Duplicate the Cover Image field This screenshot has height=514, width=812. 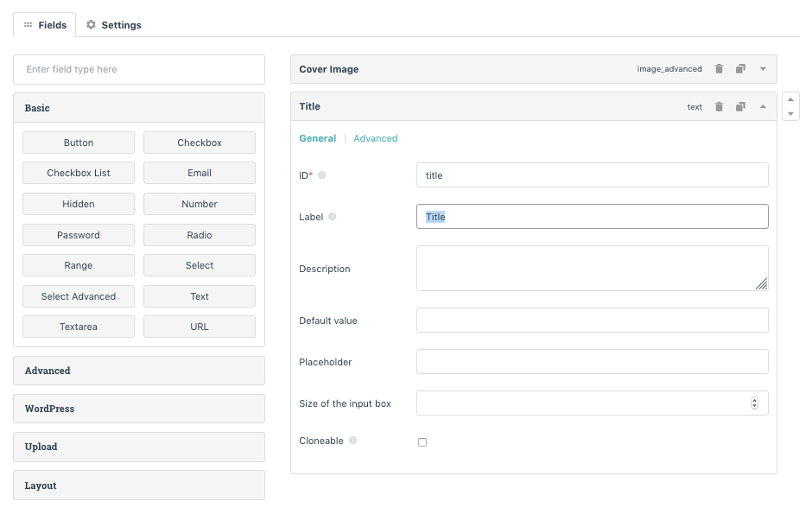[740, 69]
